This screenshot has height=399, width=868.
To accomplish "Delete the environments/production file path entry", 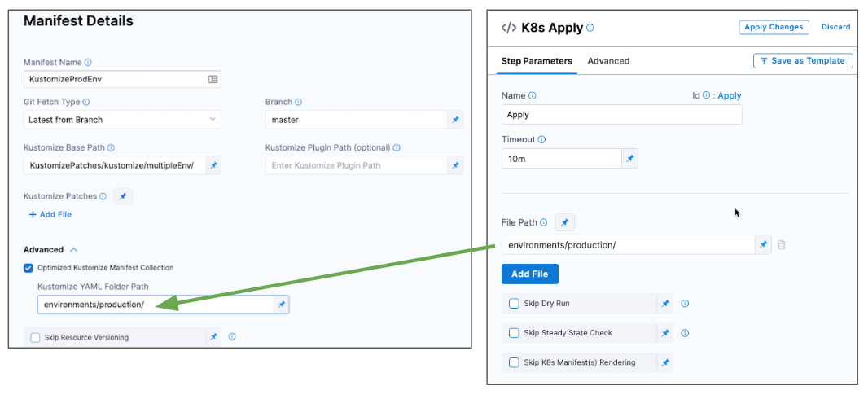I will [x=782, y=244].
